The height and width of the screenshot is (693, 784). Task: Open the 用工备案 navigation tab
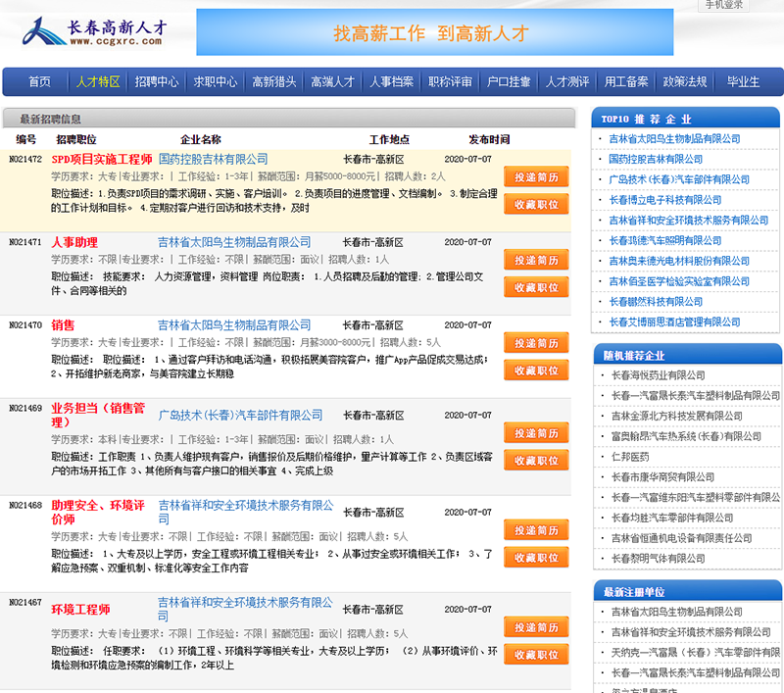tap(626, 81)
